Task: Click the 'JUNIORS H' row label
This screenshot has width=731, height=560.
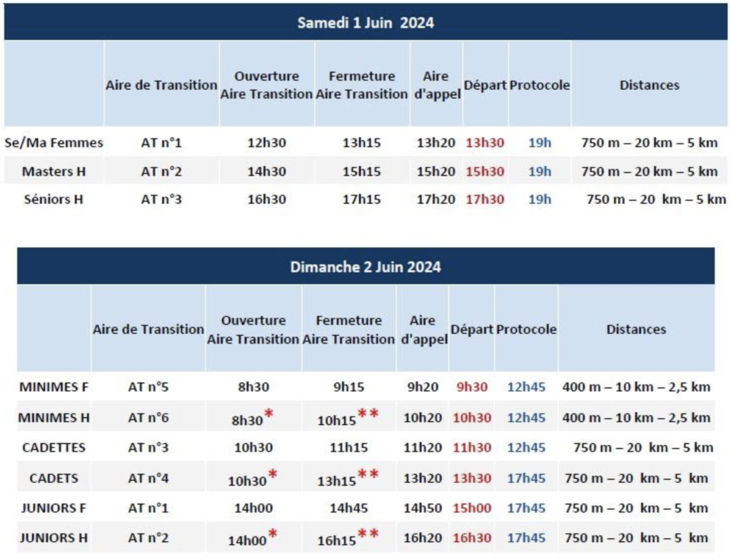Action: (54, 538)
